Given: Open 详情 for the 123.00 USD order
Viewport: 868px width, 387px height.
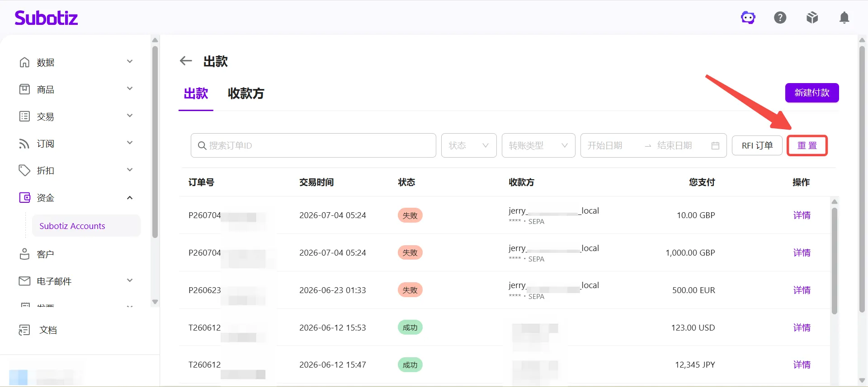Looking at the screenshot, I should (x=802, y=328).
